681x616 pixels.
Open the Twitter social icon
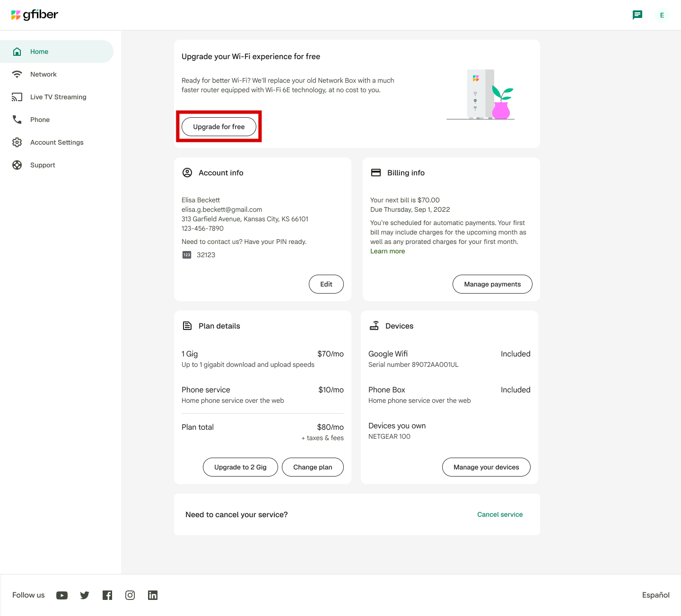85,595
